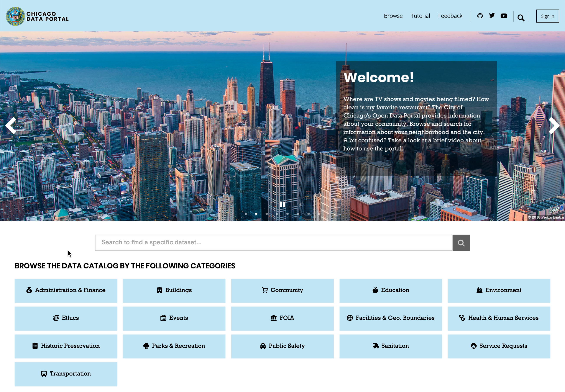The height and width of the screenshot is (392, 565).
Task: Pause the hero slideshow
Action: pyautogui.click(x=282, y=204)
